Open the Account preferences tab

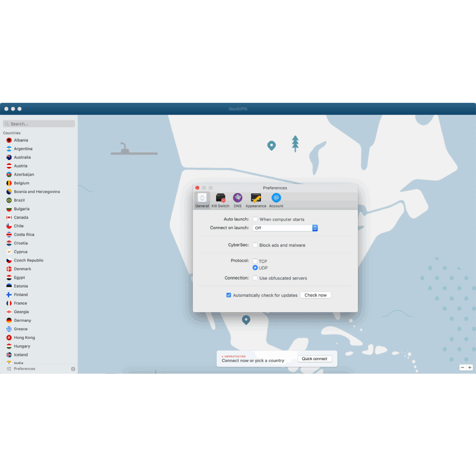point(276,200)
